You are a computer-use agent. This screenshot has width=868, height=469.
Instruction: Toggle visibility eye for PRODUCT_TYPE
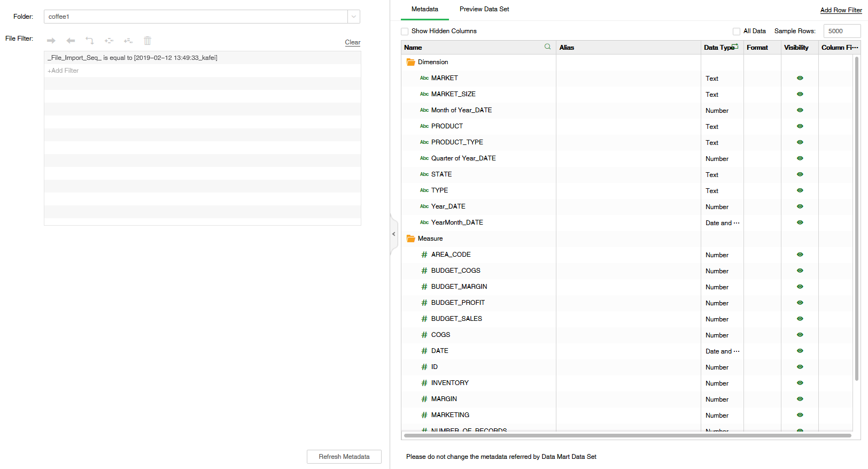coord(800,142)
